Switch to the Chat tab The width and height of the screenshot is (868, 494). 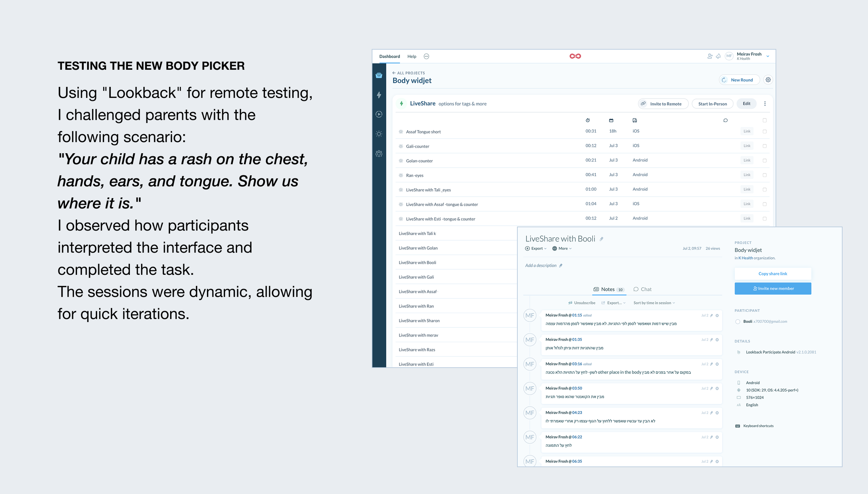coord(642,289)
